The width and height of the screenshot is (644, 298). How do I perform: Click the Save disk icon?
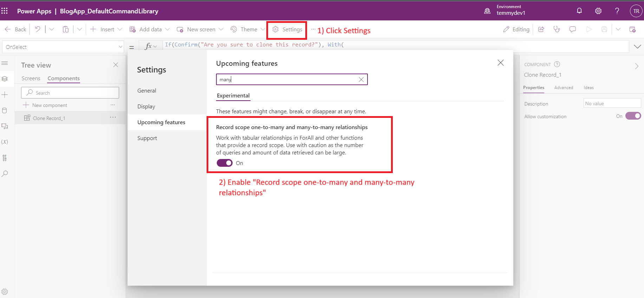tap(604, 29)
